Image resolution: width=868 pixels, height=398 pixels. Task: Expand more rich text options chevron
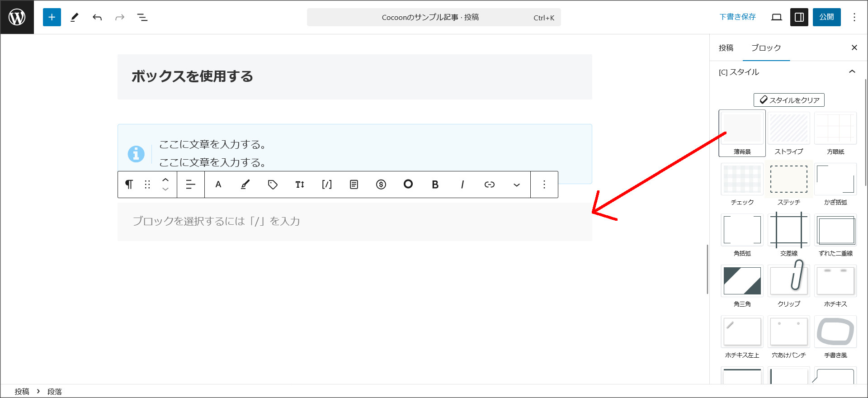pyautogui.click(x=516, y=185)
